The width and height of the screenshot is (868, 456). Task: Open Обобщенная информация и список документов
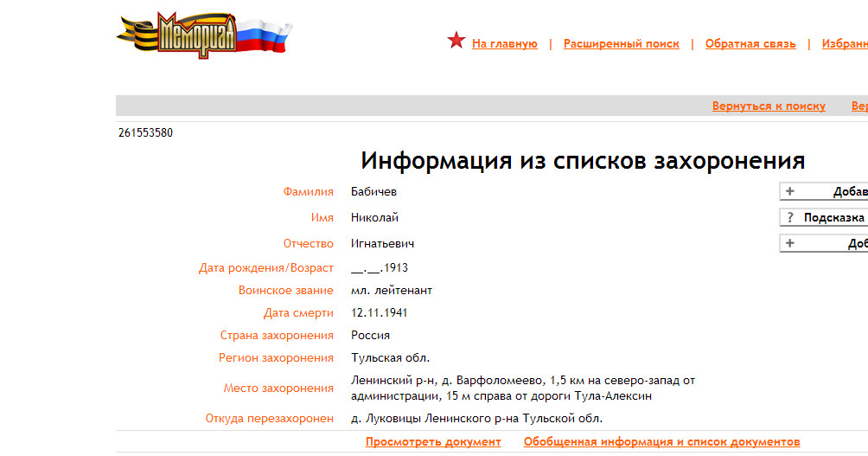(x=661, y=442)
